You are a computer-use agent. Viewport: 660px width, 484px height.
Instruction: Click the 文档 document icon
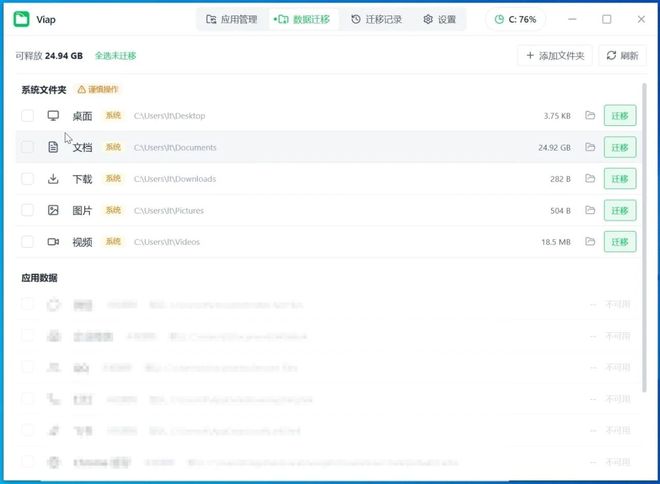tap(53, 147)
